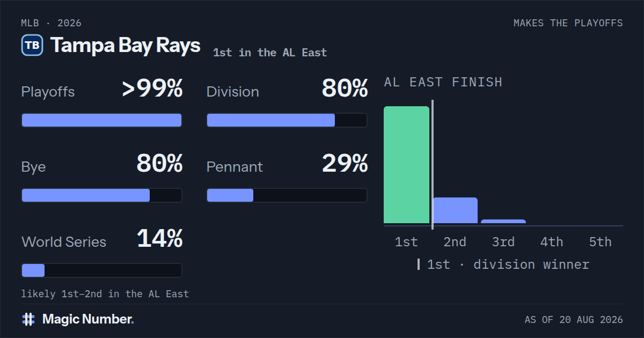Click the Bye probability bar
This screenshot has width=644, height=338.
click(101, 195)
